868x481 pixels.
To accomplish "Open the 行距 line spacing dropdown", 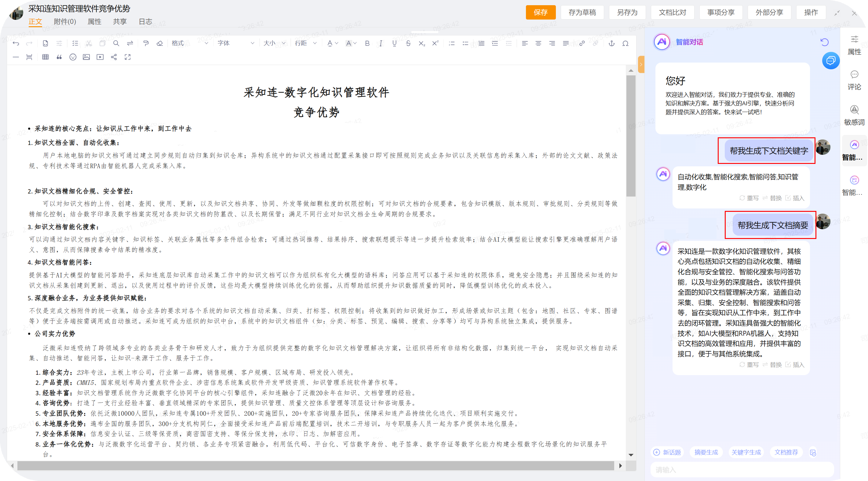I will [306, 43].
